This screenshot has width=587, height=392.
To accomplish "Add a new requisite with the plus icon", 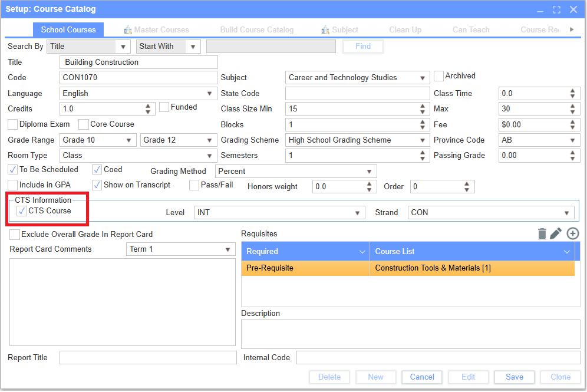I will [x=572, y=233].
